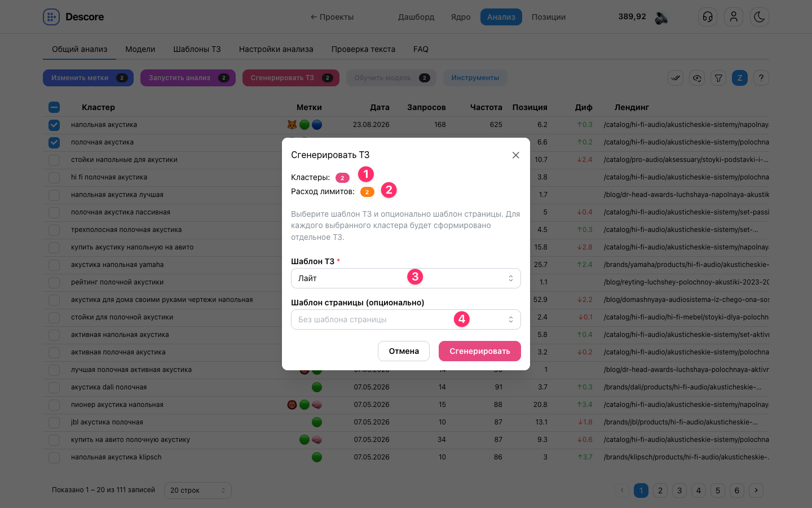Viewport: 812px width, 508px height.
Task: Switch to the Позиции nav tab
Action: click(x=549, y=17)
